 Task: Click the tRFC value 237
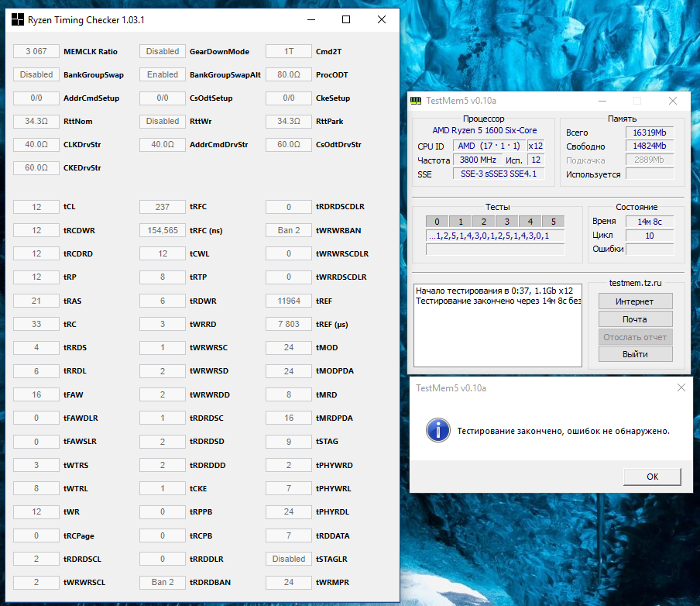click(x=163, y=207)
